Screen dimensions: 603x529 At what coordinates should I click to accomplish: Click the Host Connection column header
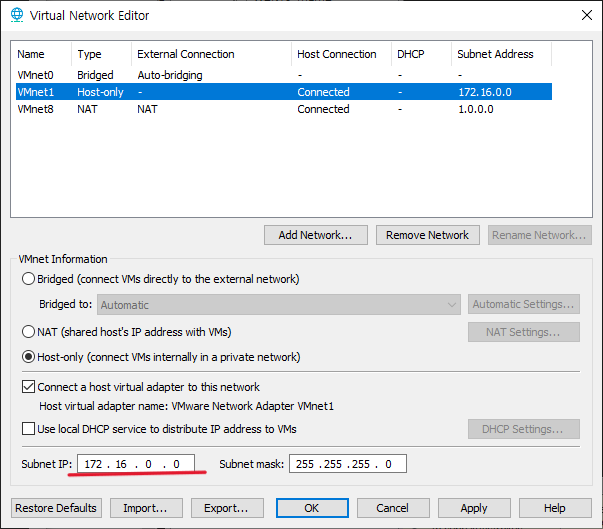point(341,54)
